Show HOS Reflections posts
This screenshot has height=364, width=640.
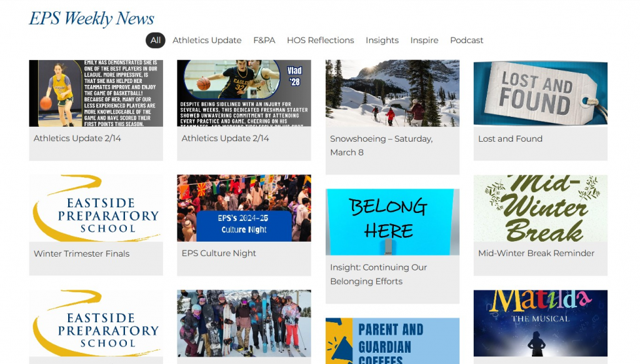pos(321,41)
